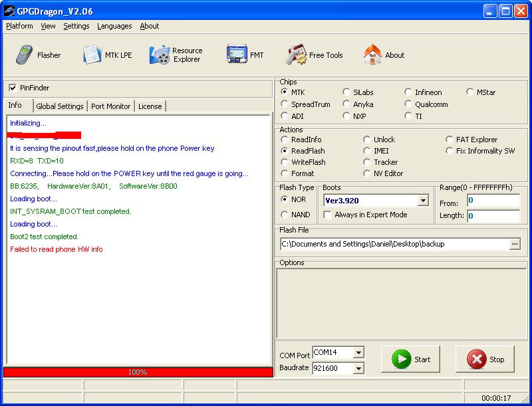Select the FAT Explorer action

450,140
